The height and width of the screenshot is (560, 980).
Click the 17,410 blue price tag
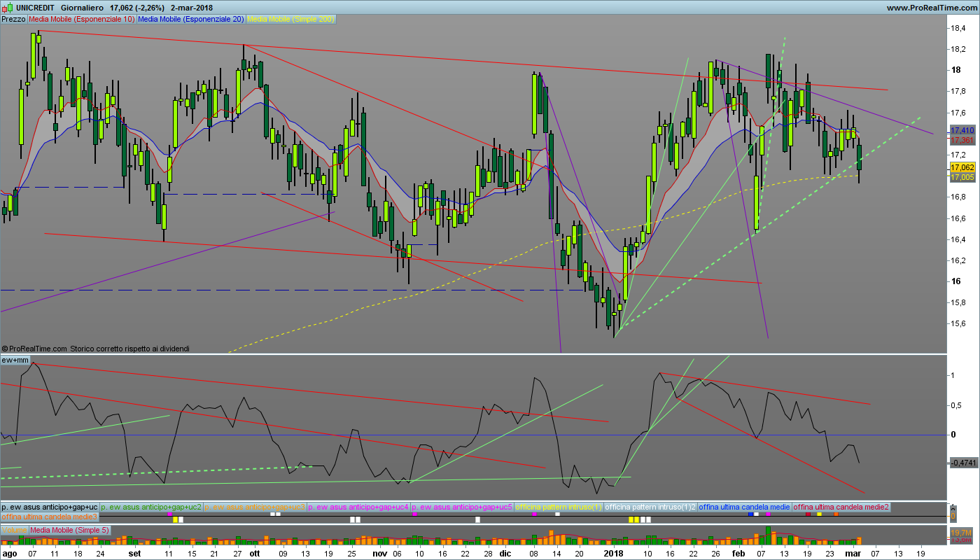tap(962, 130)
